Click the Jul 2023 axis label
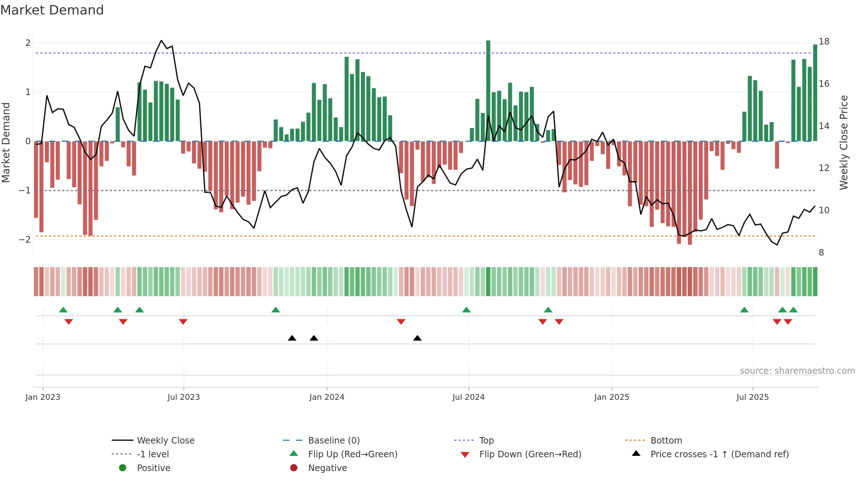 pyautogui.click(x=183, y=397)
